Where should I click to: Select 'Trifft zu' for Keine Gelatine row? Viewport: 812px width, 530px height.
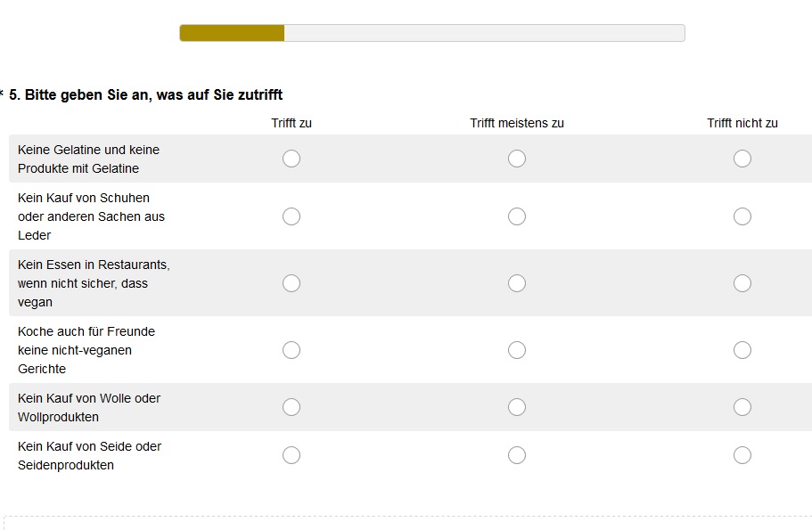pyautogui.click(x=291, y=159)
